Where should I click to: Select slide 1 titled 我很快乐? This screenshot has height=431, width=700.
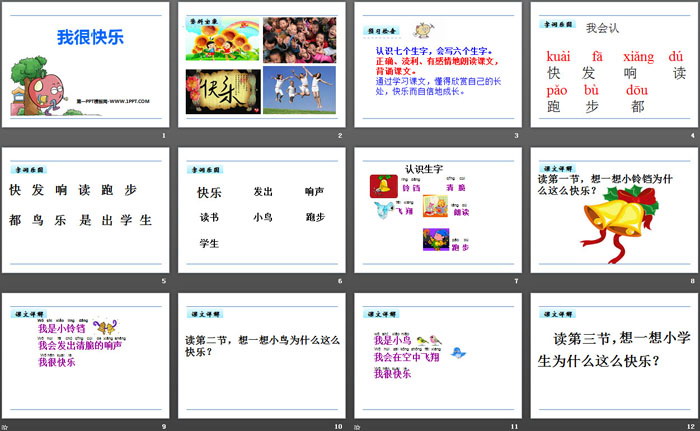(85, 65)
